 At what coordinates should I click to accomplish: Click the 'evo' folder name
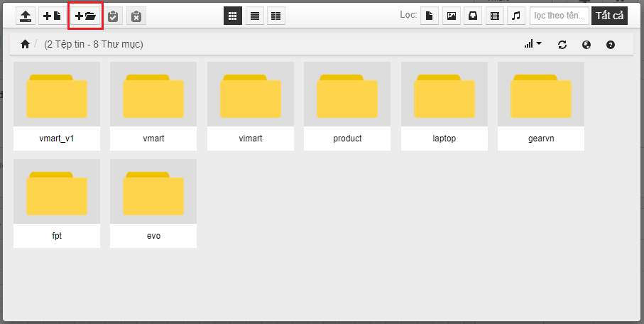coord(153,236)
